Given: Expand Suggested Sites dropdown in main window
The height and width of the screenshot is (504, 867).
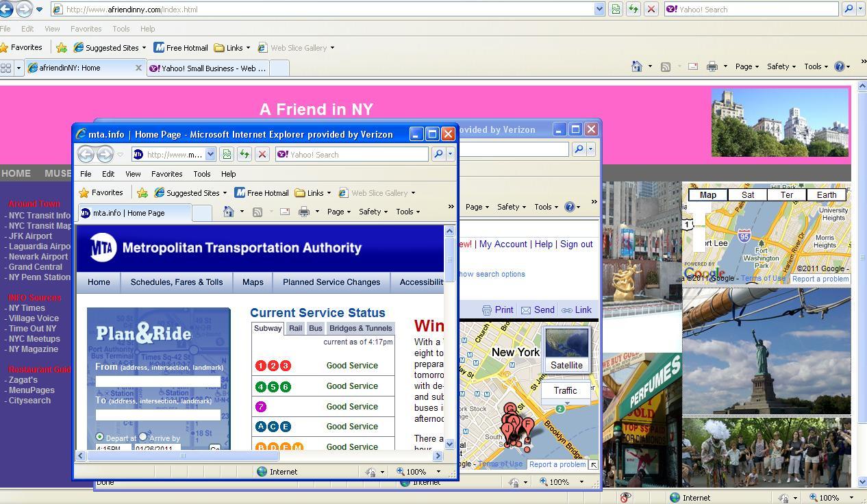Looking at the screenshot, I should (x=144, y=48).
